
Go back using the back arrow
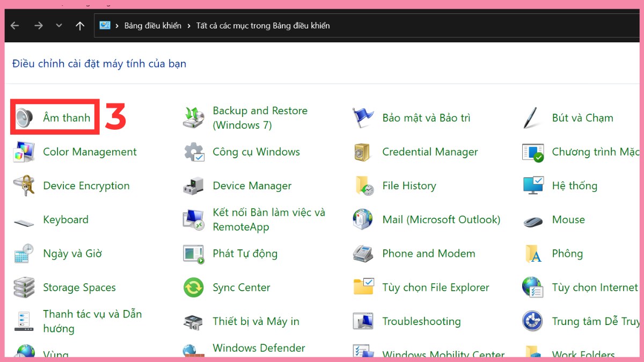pyautogui.click(x=14, y=26)
